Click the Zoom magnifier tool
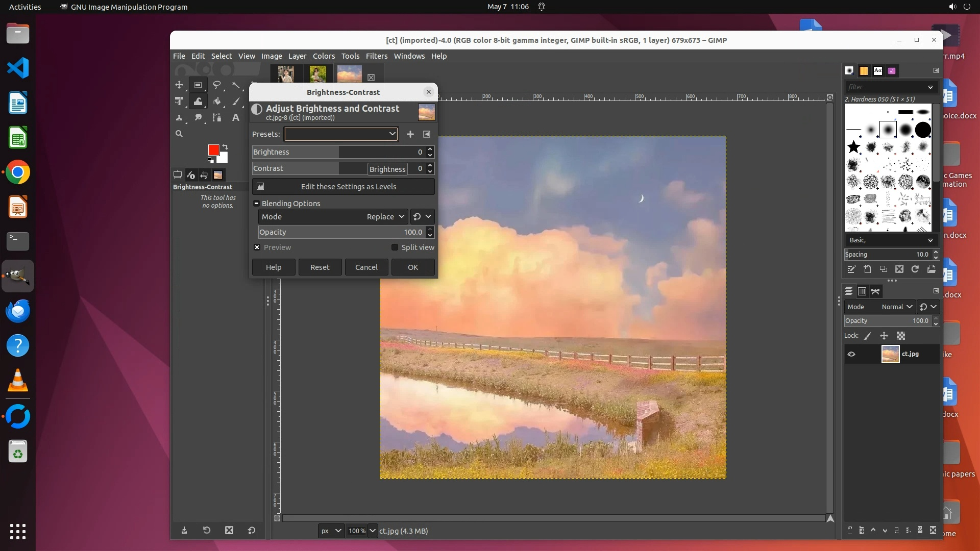Screen dimensions: 980x551 point(179,134)
